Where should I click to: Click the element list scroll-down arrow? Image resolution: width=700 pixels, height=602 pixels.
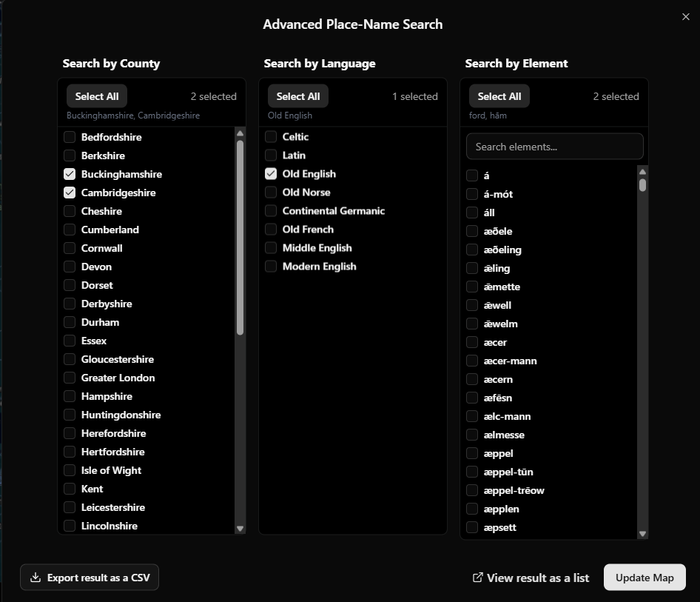[x=642, y=534]
